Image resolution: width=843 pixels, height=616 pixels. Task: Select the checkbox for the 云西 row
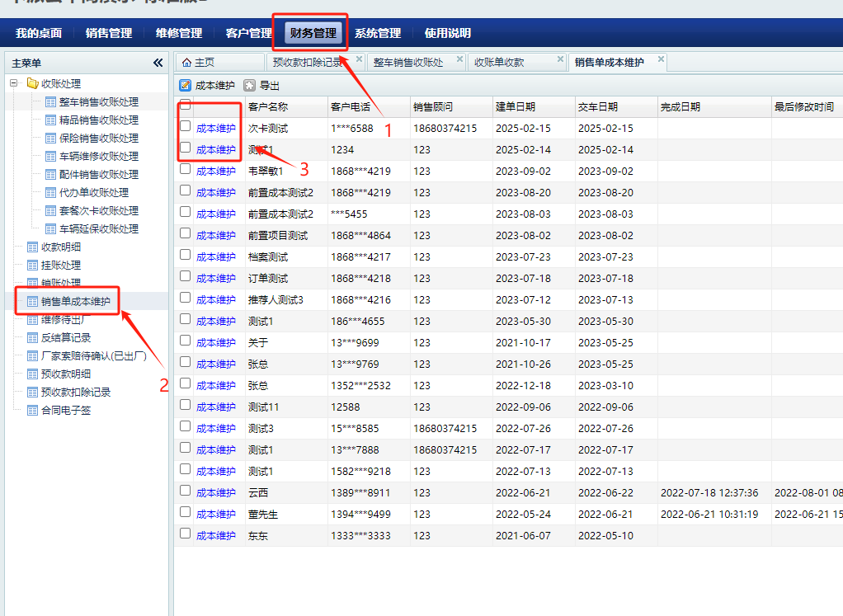point(186,491)
